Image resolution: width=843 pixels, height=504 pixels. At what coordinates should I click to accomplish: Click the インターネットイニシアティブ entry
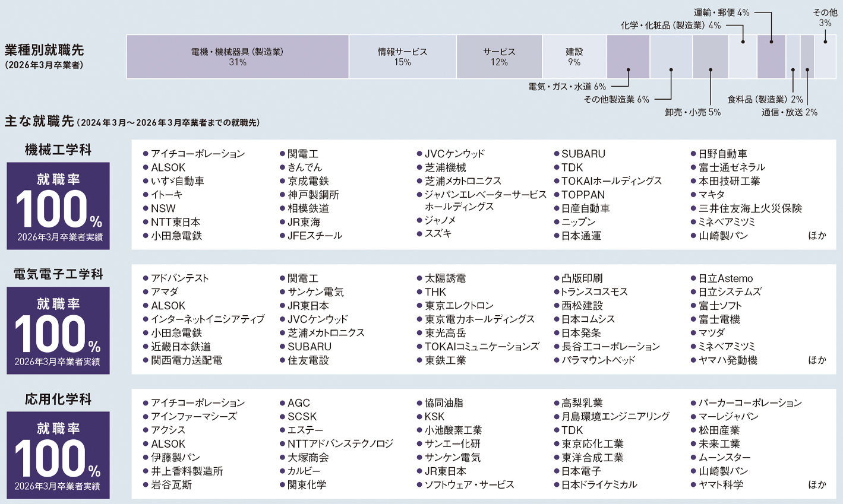(208, 319)
